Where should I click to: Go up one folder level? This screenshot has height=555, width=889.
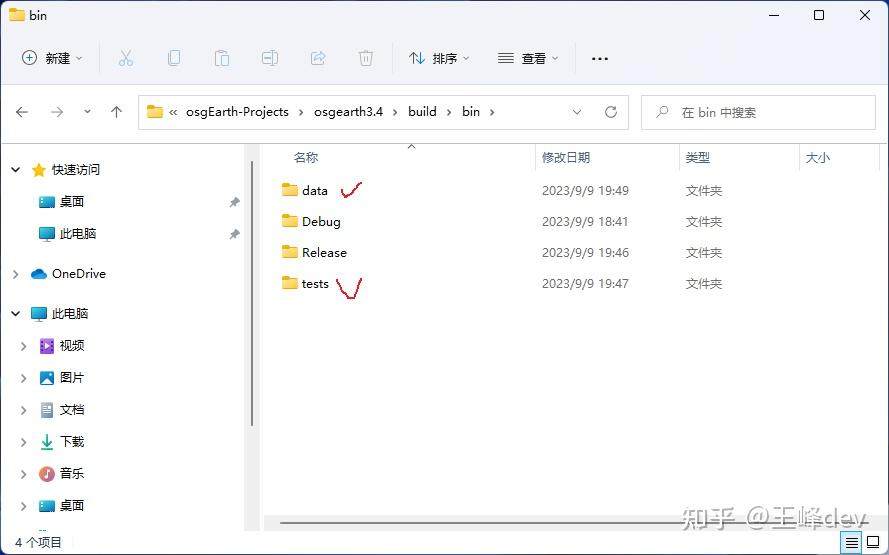click(116, 112)
